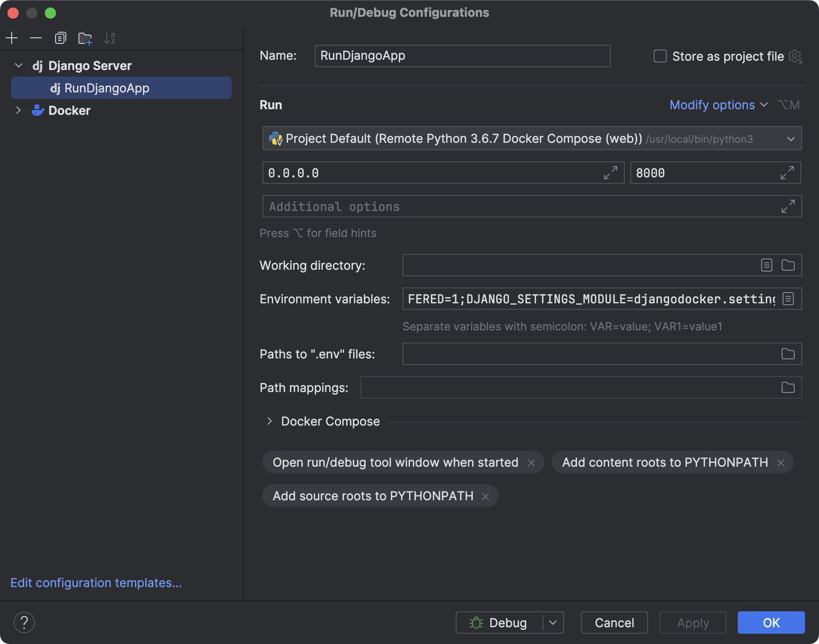Copy the RunDjangoApp configuration
The image size is (819, 644).
pos(60,38)
